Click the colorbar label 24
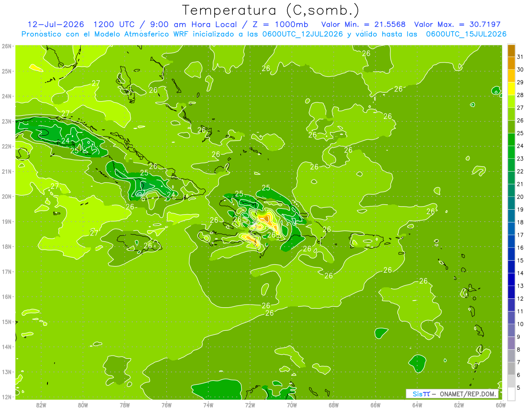532x411 pixels. [x=520, y=146]
